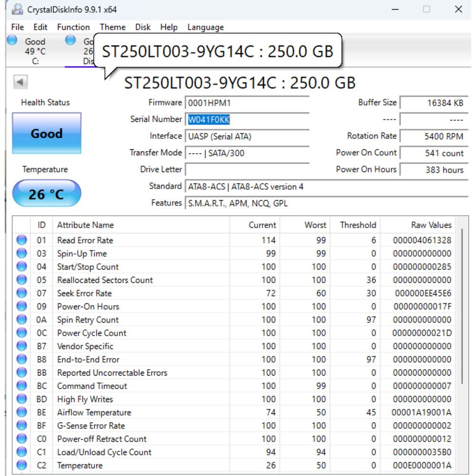The width and height of the screenshot is (476, 476).
Task: Click the 26 °C temperature button
Action: (x=47, y=193)
